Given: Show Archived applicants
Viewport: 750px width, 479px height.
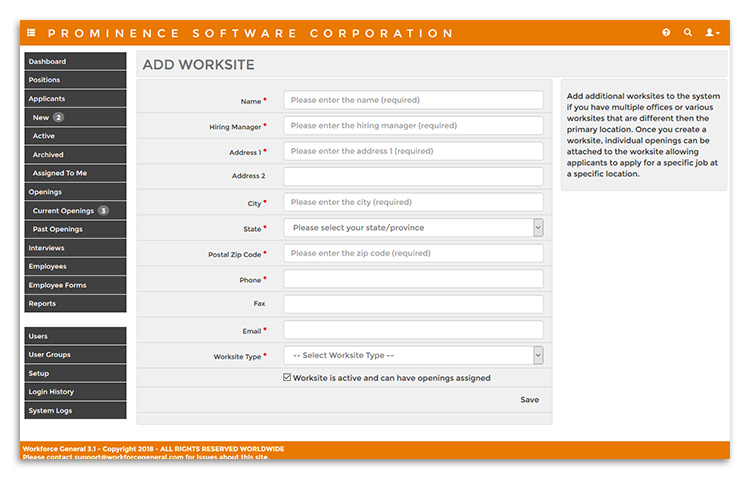Looking at the screenshot, I should (76, 155).
